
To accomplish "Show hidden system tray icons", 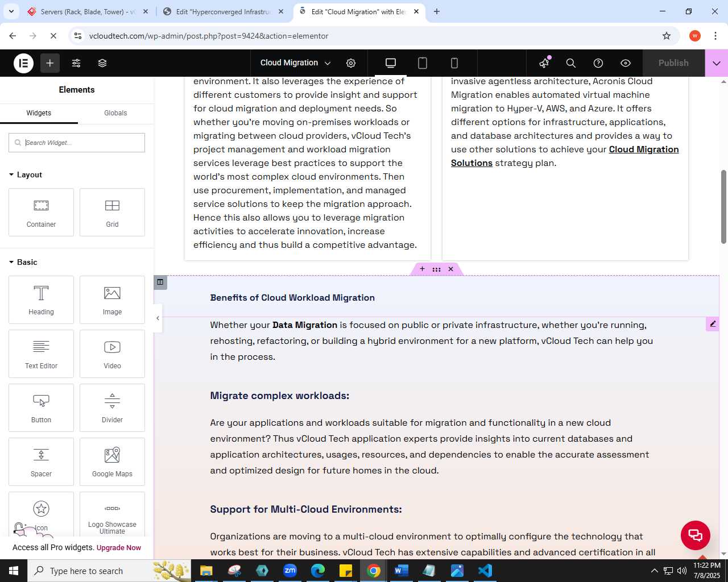I will (x=654, y=571).
